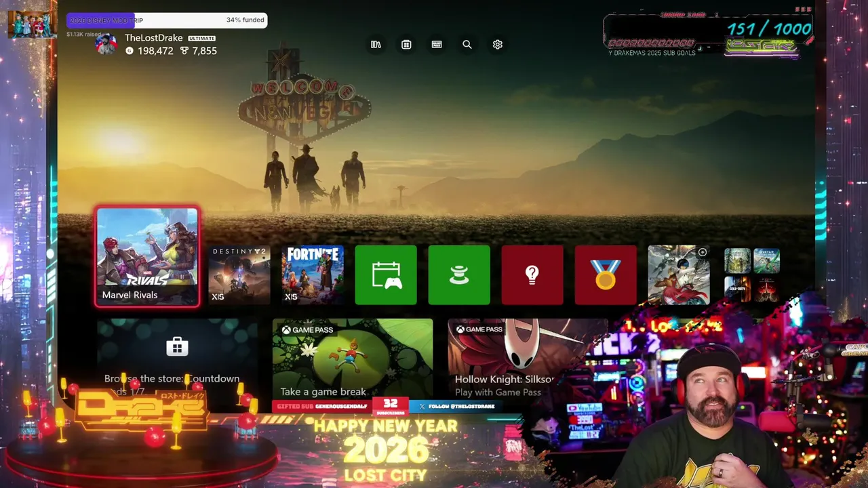Open the green events calendar tile
868x488 pixels.
pyautogui.click(x=386, y=275)
